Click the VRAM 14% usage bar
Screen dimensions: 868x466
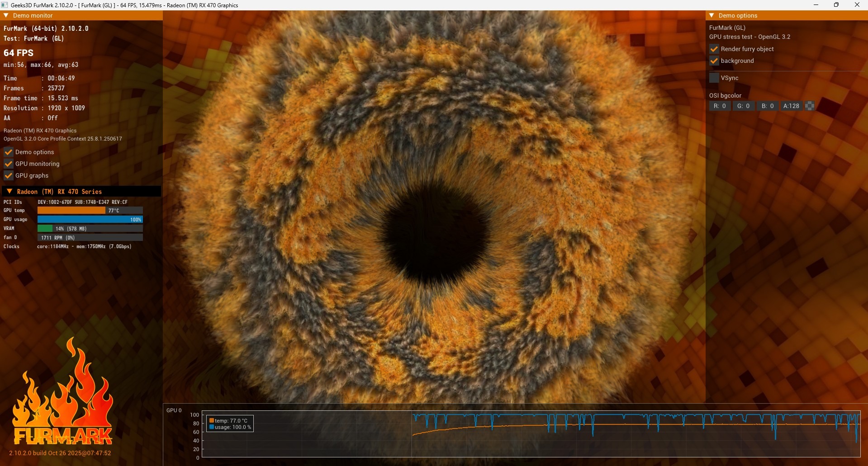pos(90,228)
